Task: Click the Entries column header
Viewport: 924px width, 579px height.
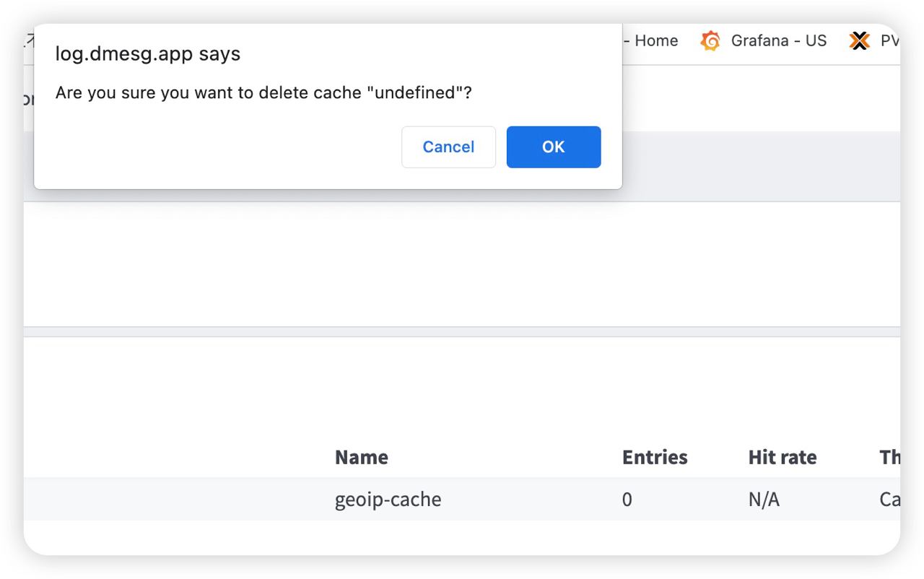Action: click(x=655, y=457)
